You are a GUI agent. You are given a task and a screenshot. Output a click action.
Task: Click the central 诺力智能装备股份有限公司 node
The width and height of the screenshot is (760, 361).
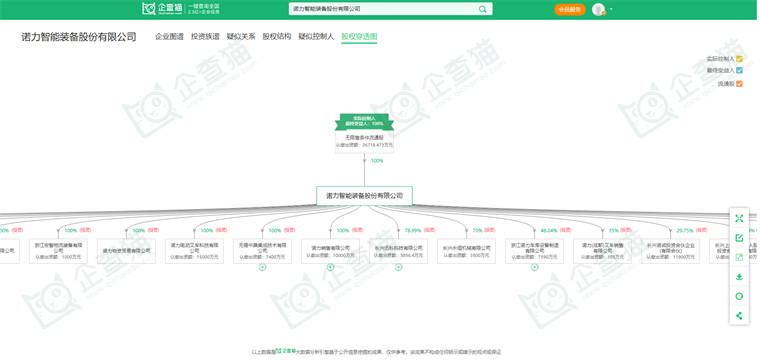[364, 196]
